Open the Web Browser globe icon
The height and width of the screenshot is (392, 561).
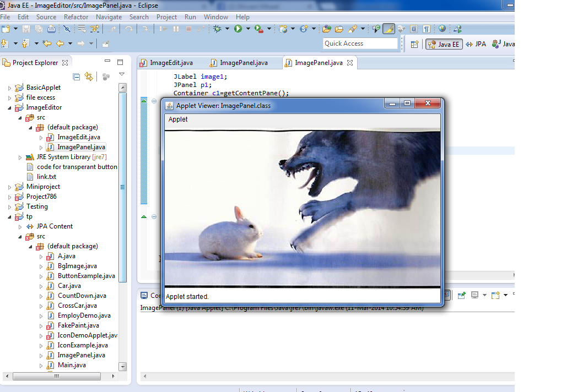click(x=442, y=29)
